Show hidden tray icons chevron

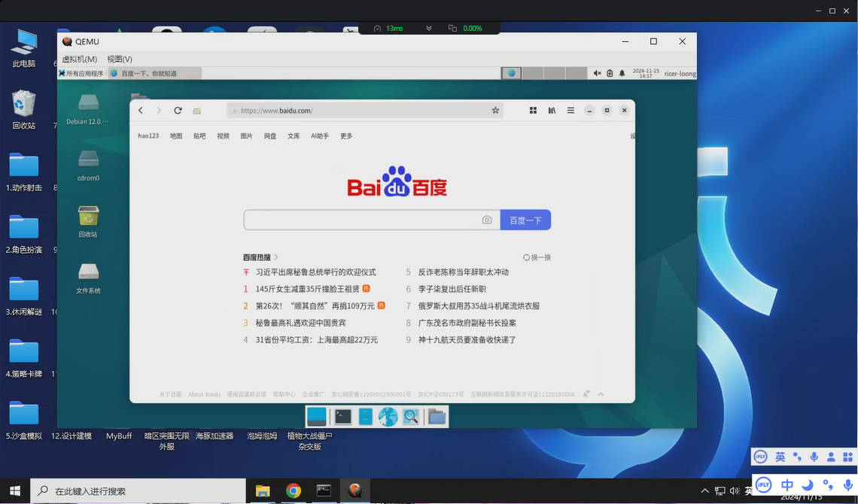tap(704, 491)
